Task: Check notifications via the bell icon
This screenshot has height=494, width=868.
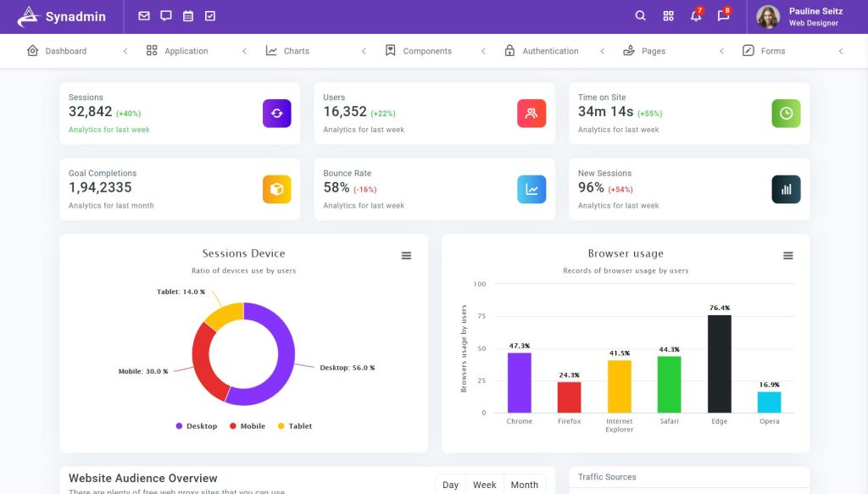Action: [x=695, y=17]
